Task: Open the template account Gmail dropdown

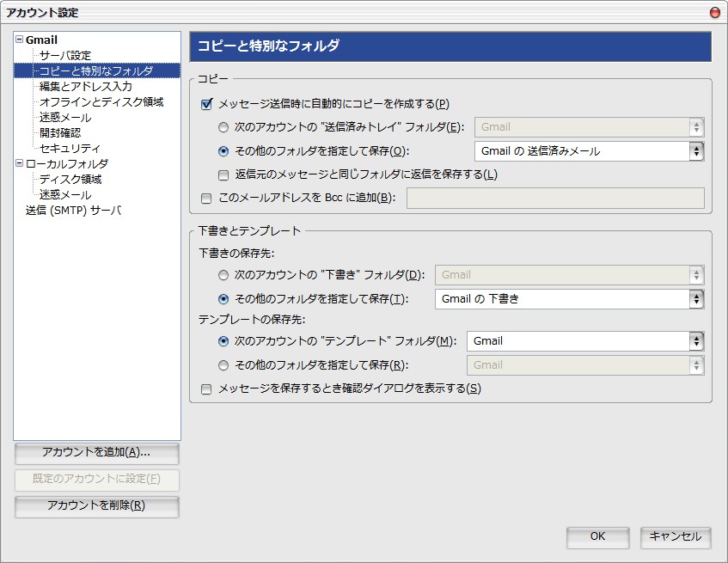Action: (585, 341)
